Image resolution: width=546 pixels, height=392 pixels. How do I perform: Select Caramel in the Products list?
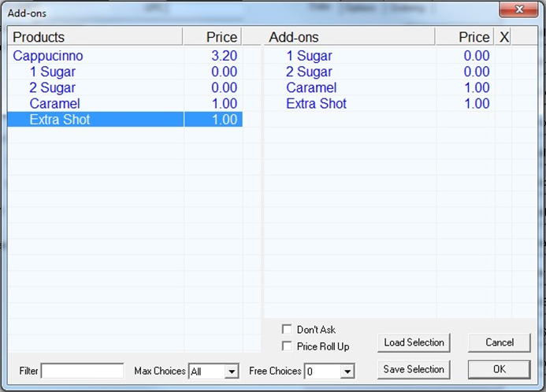point(54,103)
